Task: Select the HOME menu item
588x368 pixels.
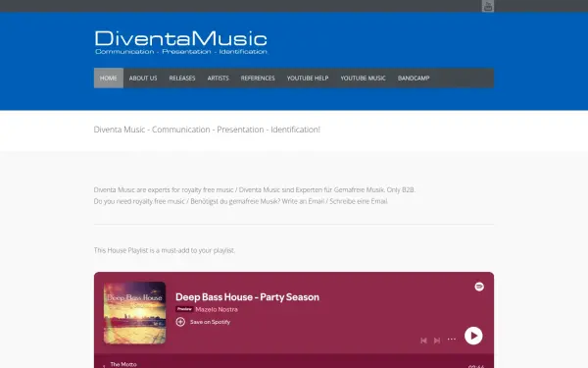Action: coord(109,79)
